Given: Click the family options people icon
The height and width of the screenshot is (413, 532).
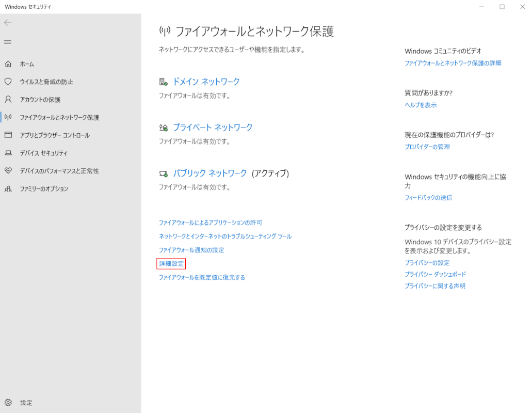Looking at the screenshot, I should pos(8,188).
